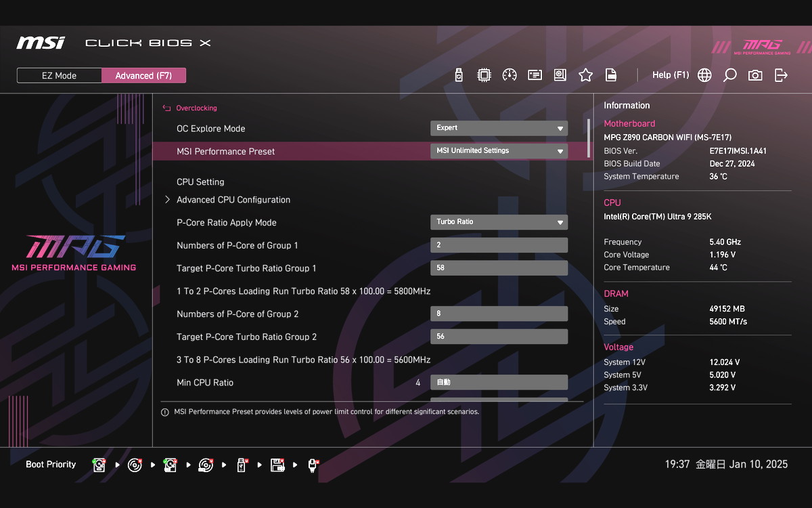
Task: Open Help (F1)
Action: click(x=671, y=75)
